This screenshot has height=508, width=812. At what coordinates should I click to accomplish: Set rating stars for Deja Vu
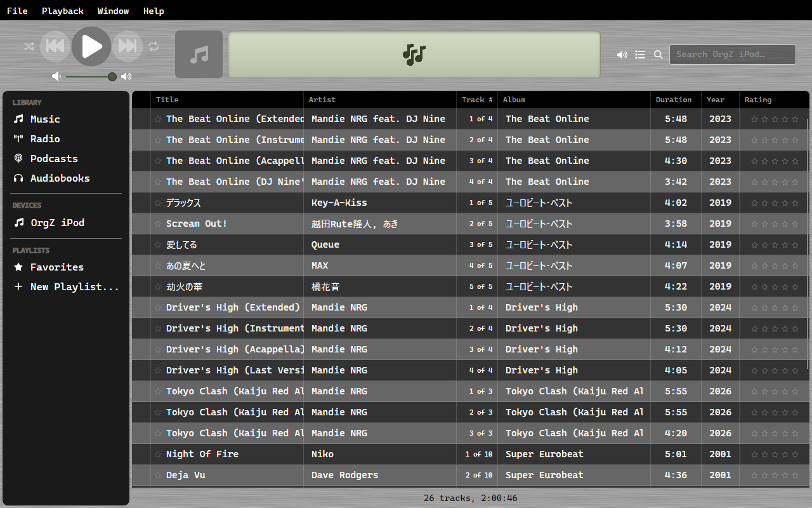tap(775, 475)
